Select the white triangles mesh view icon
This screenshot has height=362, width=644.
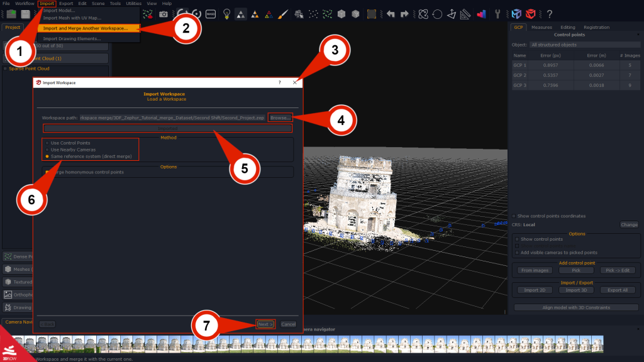241,14
